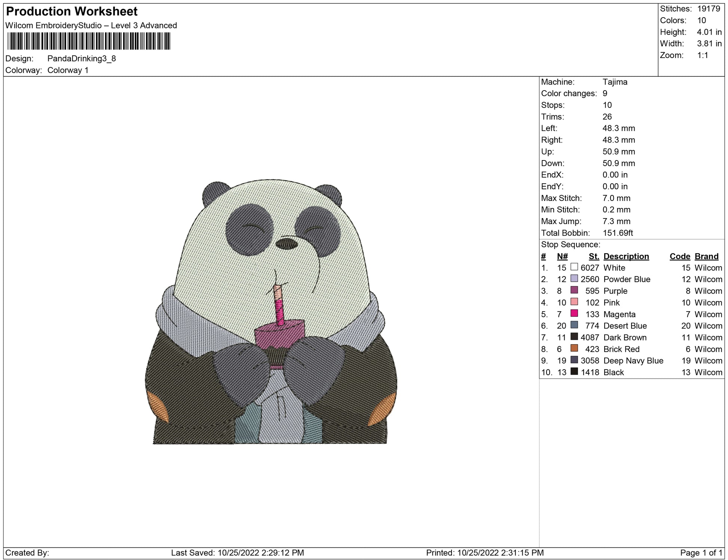Click the Pink thread color swatch
This screenshot has height=560, width=728.
(x=574, y=302)
